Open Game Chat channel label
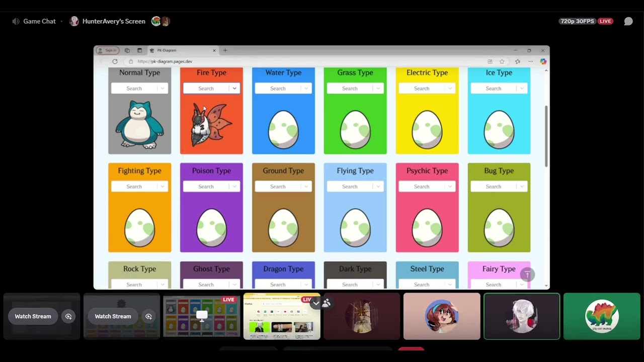 [x=39, y=21]
